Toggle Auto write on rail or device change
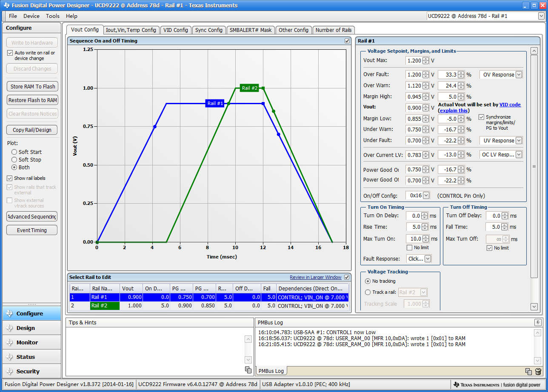The width and height of the screenshot is (548, 392). point(10,53)
